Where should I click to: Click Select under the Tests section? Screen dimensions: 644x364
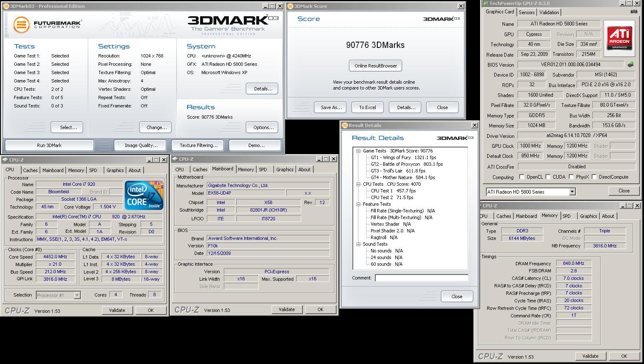(x=67, y=127)
